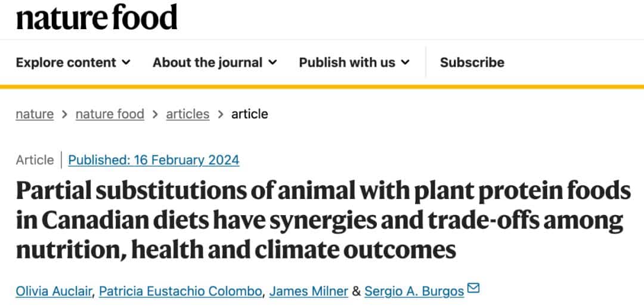The width and height of the screenshot is (644, 308).
Task: Click the nature food logo
Action: point(97,18)
